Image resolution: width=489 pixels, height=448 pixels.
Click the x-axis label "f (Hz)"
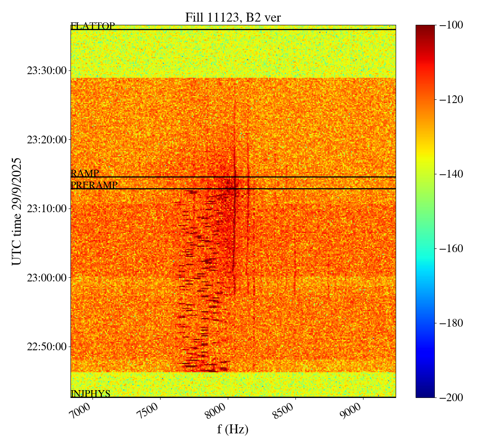pos(233,429)
